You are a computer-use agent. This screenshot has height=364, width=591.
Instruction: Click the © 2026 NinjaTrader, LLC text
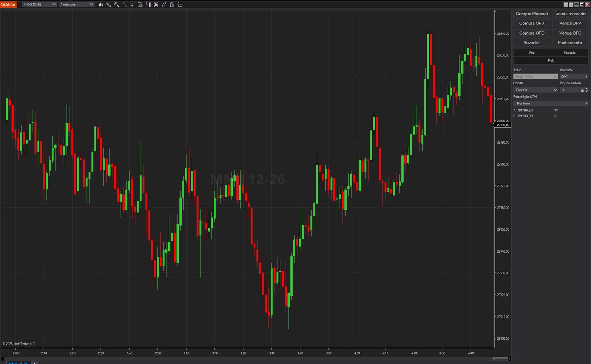19,344
